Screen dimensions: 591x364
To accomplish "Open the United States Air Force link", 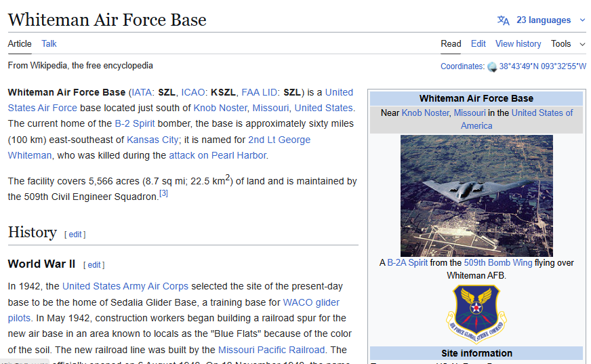I will [x=43, y=108].
